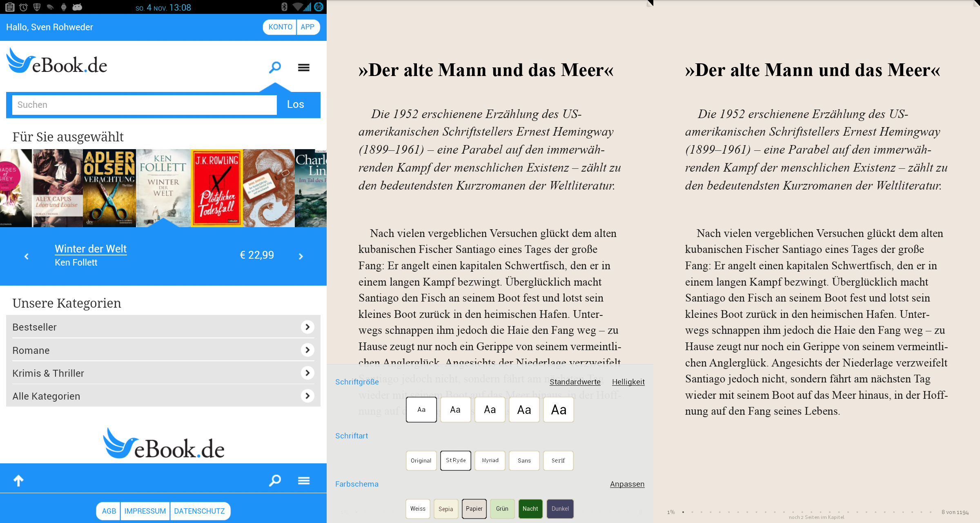Apply the Grün color scheme

click(x=502, y=509)
